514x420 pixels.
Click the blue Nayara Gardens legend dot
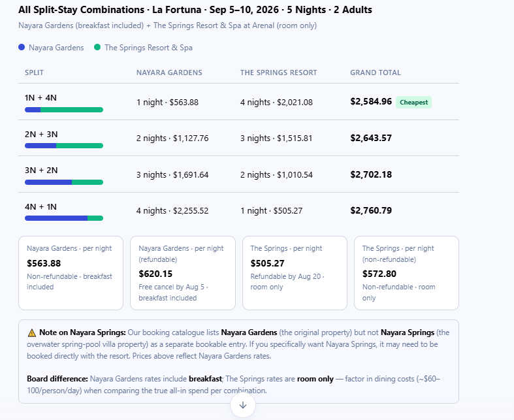tap(22, 47)
